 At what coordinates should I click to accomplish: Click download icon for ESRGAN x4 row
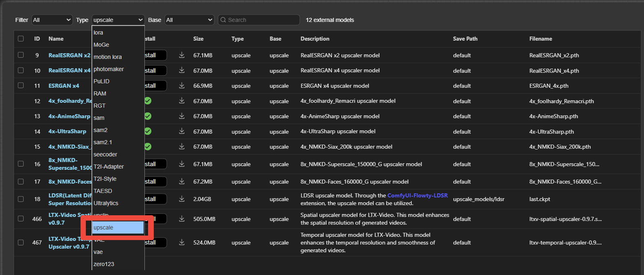tap(182, 85)
